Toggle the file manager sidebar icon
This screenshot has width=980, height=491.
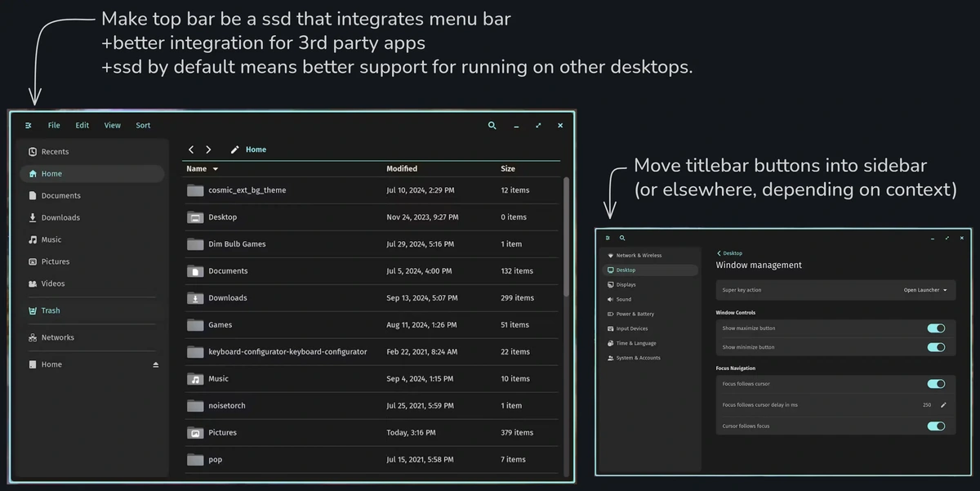coord(29,126)
